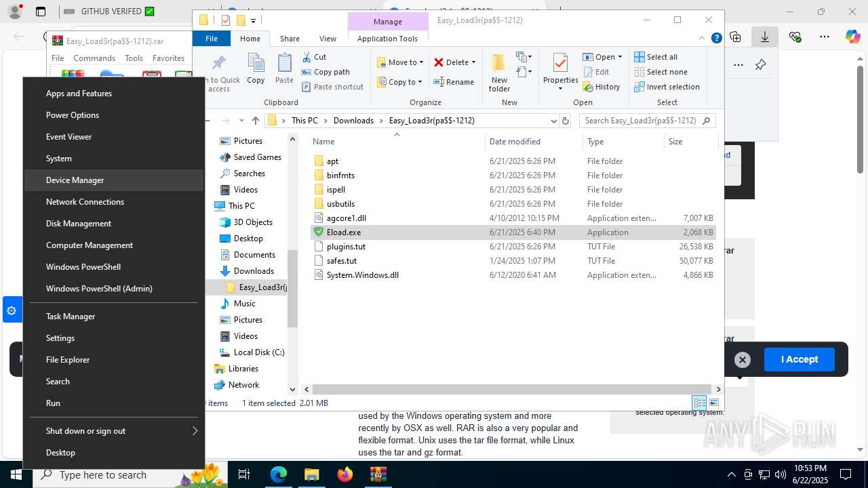Show hidden tray icons chevron

[x=731, y=474]
